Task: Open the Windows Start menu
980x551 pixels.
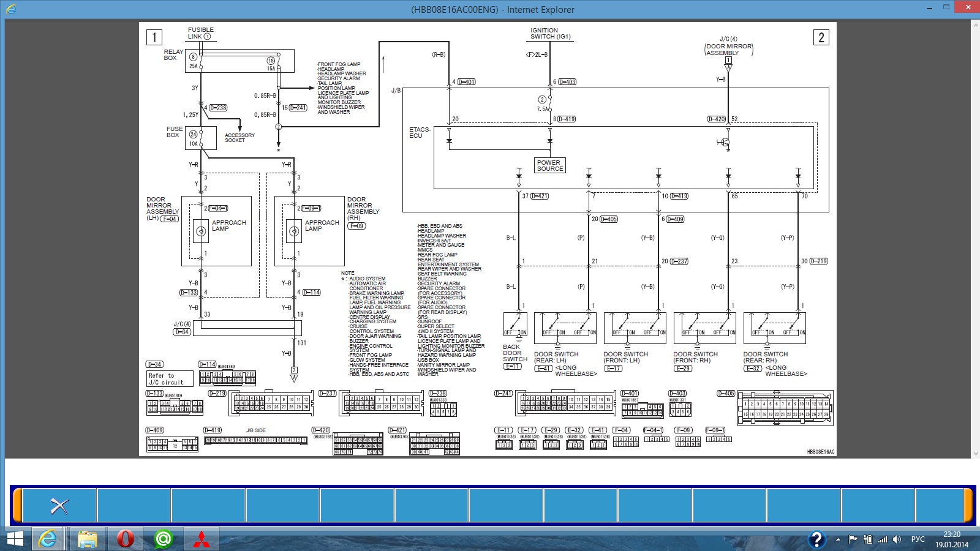Action: click(15, 539)
